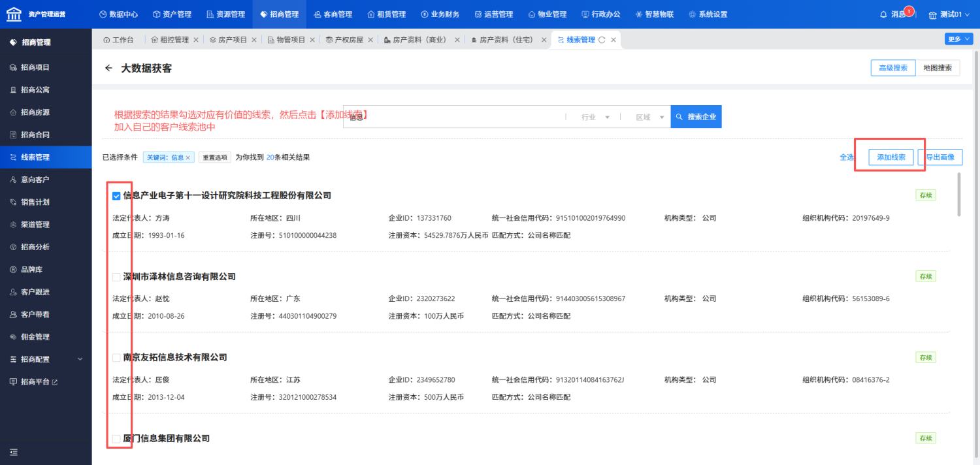
Task: Check the 深圳市泽林信息咨询有限公司 checkbox
Action: [116, 277]
